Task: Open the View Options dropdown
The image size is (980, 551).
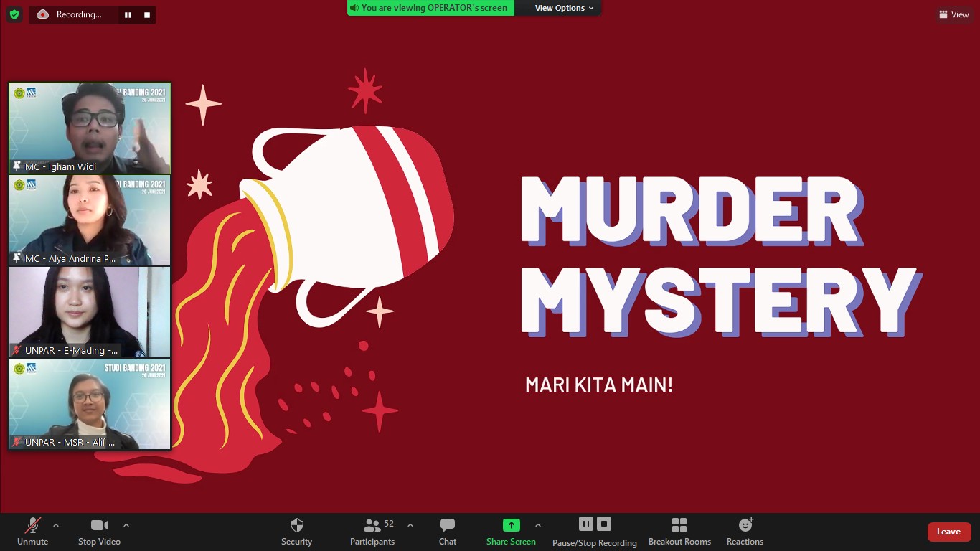Action: tap(565, 8)
